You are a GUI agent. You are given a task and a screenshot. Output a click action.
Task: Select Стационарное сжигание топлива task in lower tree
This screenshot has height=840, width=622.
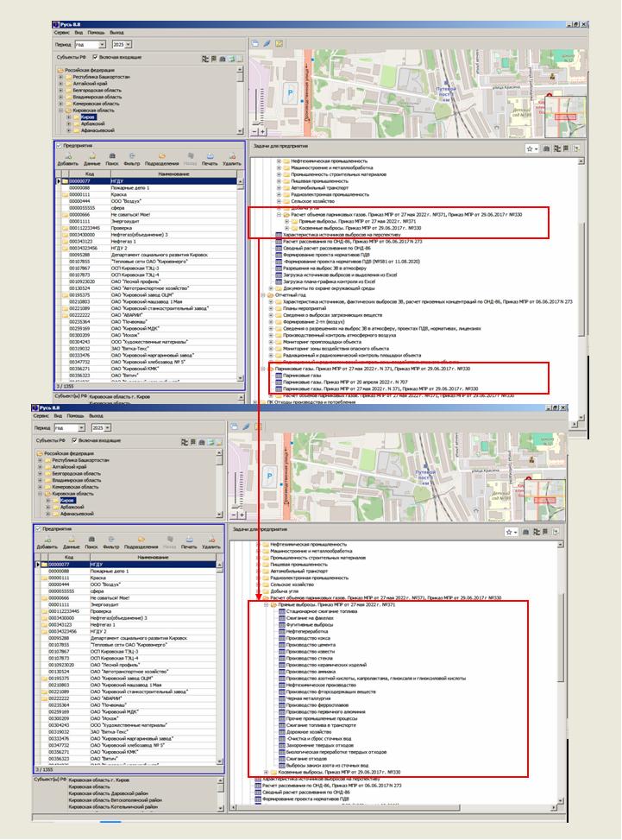311,612
